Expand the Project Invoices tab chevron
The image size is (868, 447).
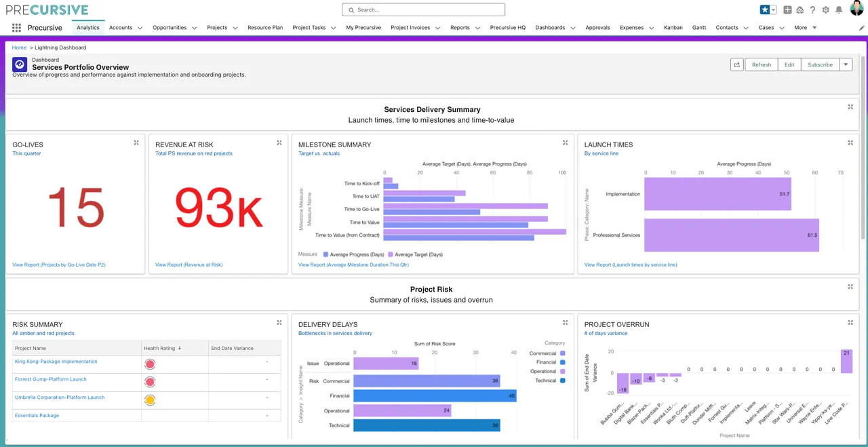[x=437, y=28]
